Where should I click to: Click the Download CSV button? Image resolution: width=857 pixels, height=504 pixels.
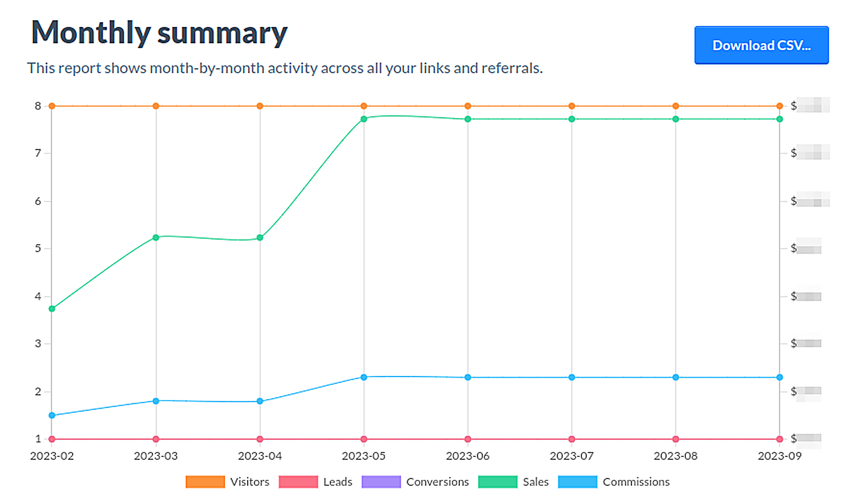(x=761, y=45)
